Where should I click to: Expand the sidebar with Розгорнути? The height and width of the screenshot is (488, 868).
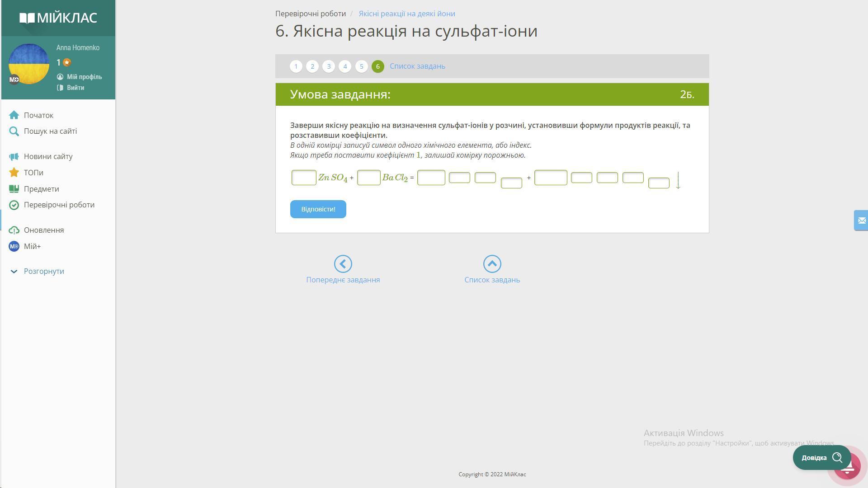43,272
